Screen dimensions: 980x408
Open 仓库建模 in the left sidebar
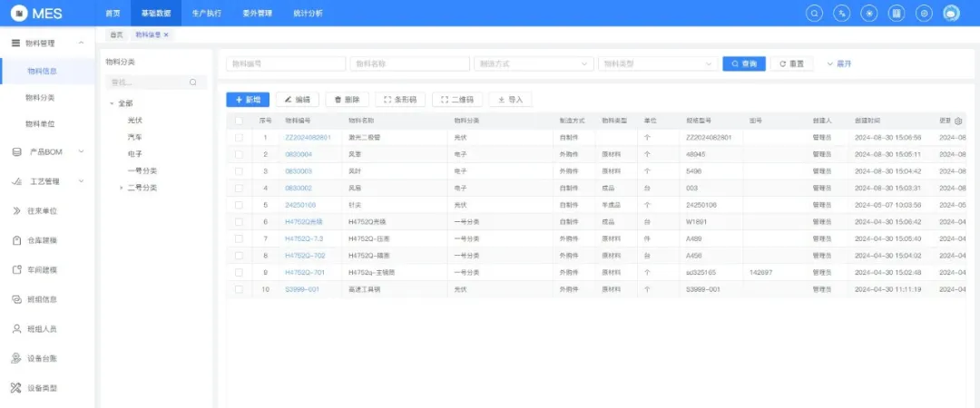[x=43, y=240]
